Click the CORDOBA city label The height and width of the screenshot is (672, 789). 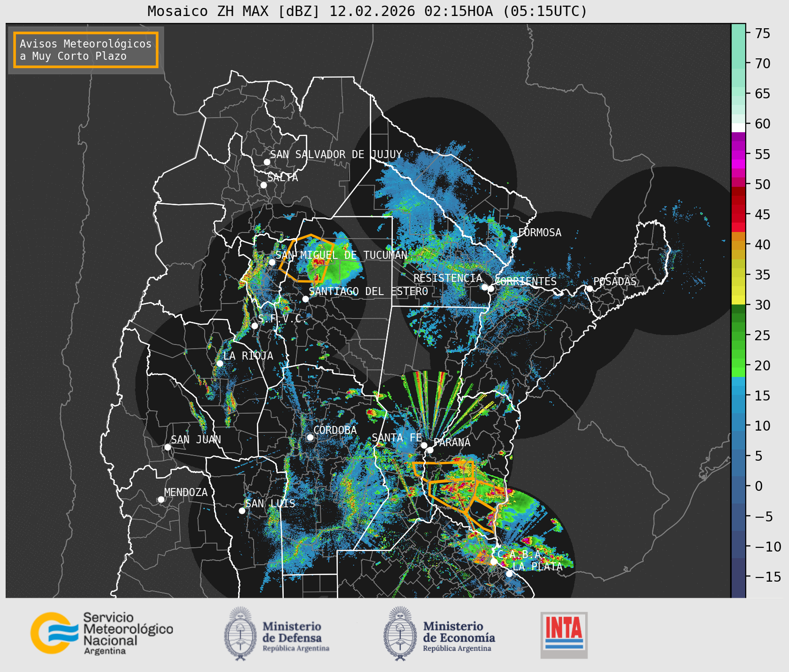(x=335, y=430)
